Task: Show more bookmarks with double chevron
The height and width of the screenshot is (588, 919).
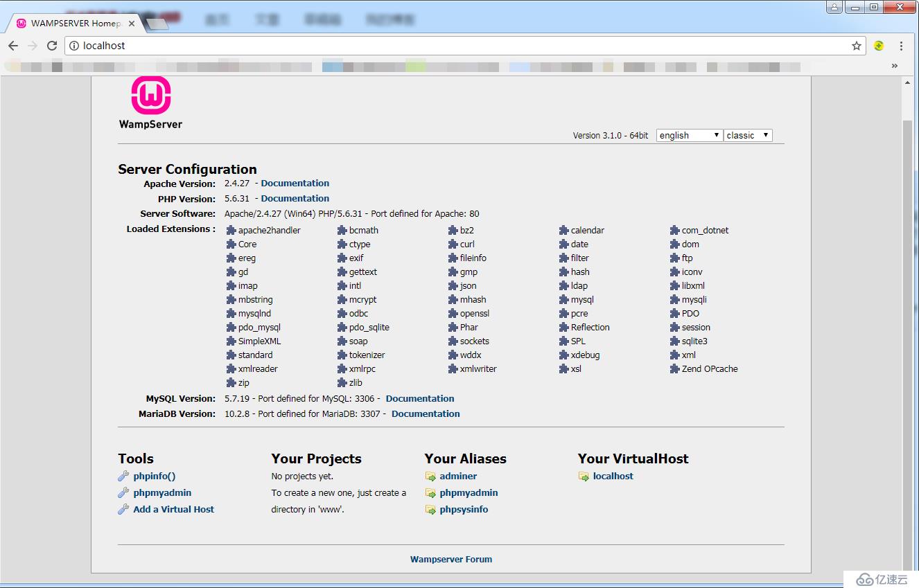Action: coord(895,66)
